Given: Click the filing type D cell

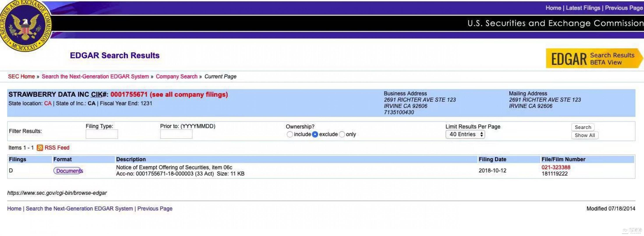Looking at the screenshot, I should 11,171.
